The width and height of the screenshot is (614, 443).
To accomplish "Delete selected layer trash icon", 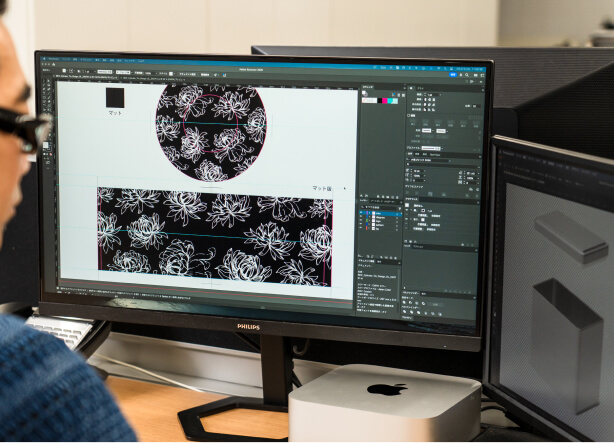I will click(x=396, y=257).
